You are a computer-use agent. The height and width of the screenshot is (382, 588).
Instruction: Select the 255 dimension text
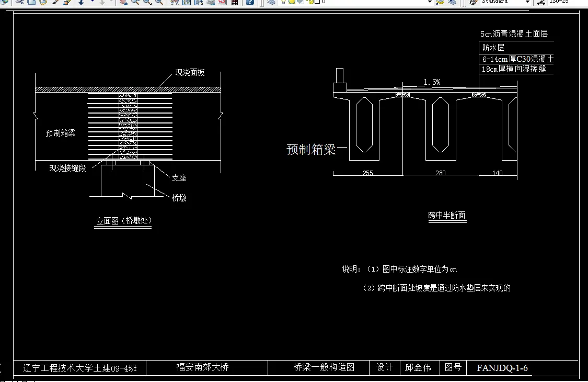point(368,173)
